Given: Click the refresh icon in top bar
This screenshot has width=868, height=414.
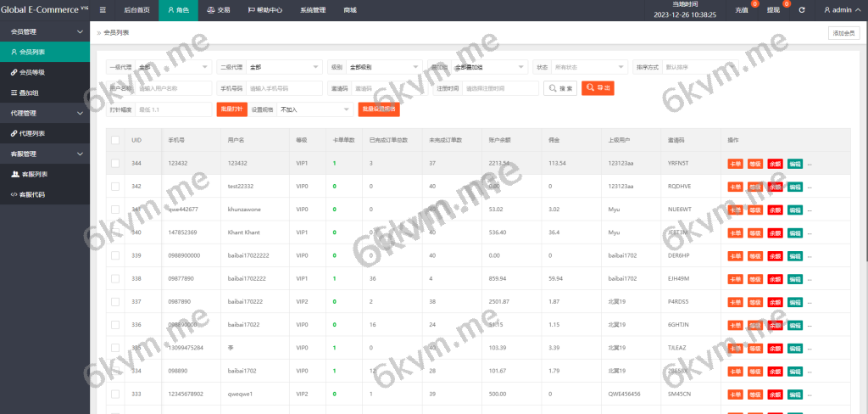Looking at the screenshot, I should (801, 10).
